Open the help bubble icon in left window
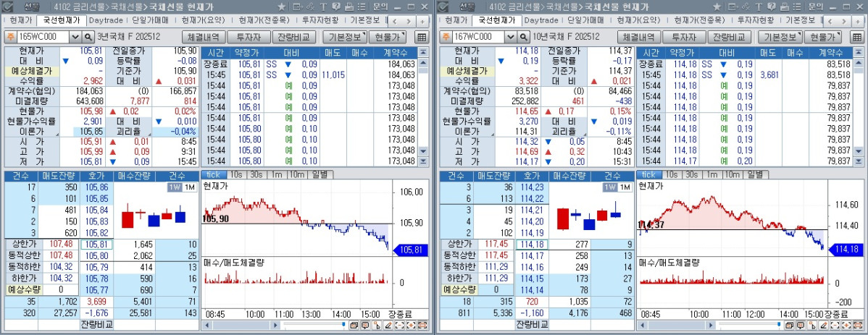Viewport: 868px width, 335px height. (x=336, y=7)
